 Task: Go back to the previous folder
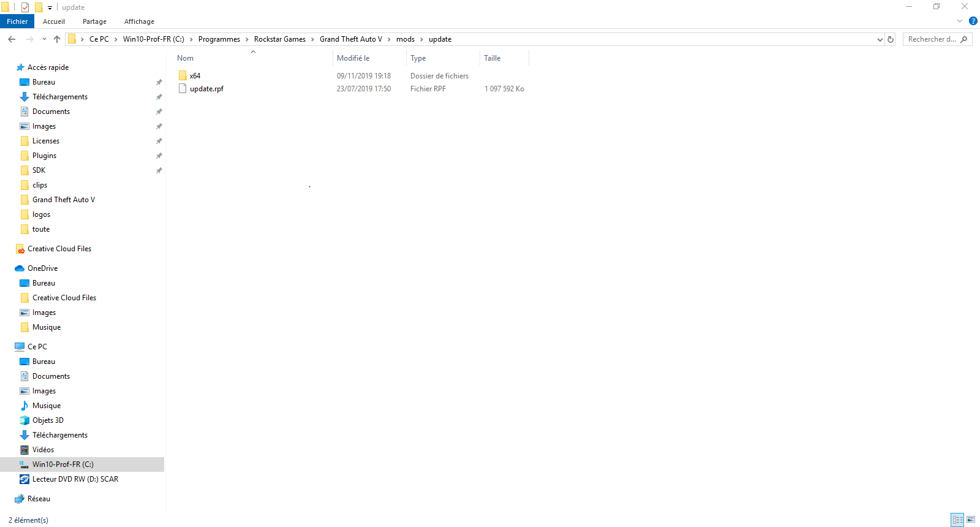(12, 39)
